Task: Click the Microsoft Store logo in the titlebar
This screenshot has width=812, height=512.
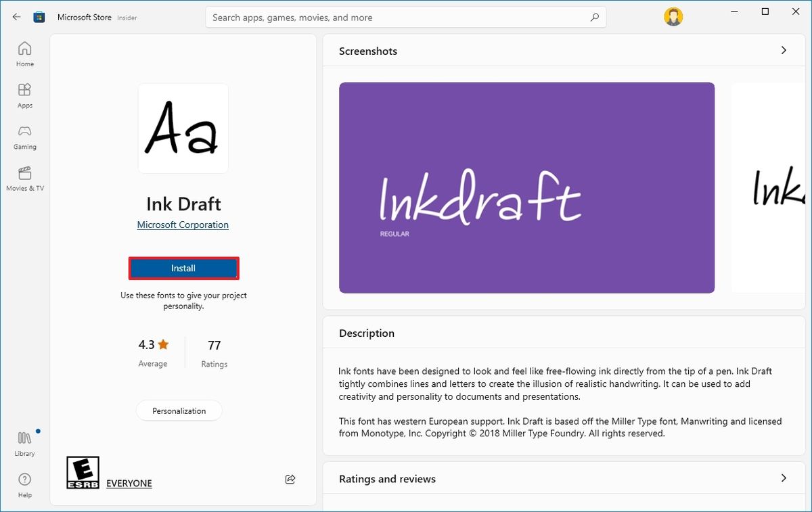Action: click(39, 16)
